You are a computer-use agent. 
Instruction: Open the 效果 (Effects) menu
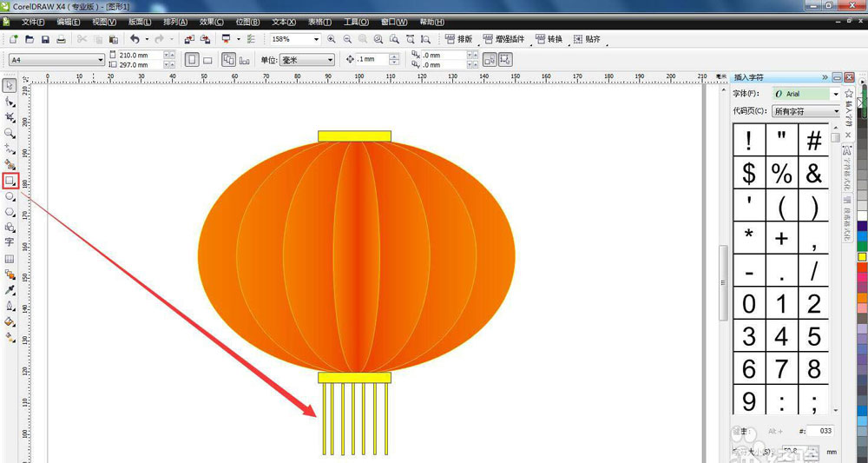pos(211,22)
